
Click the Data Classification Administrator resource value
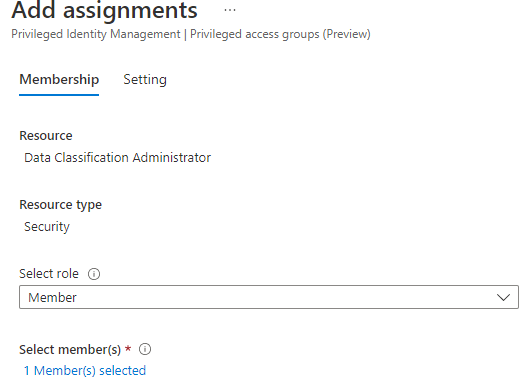117,157
